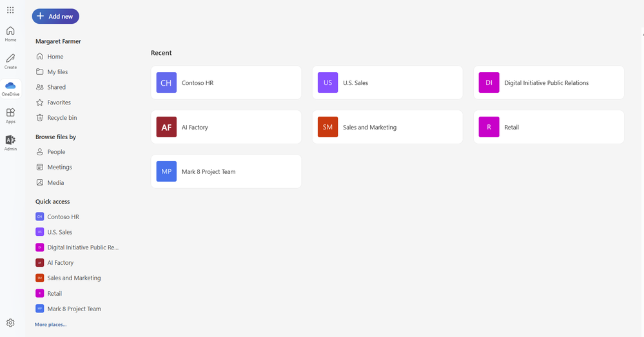Viewport: 644px width, 337px height.
Task: Browse files by People
Action: [56, 152]
